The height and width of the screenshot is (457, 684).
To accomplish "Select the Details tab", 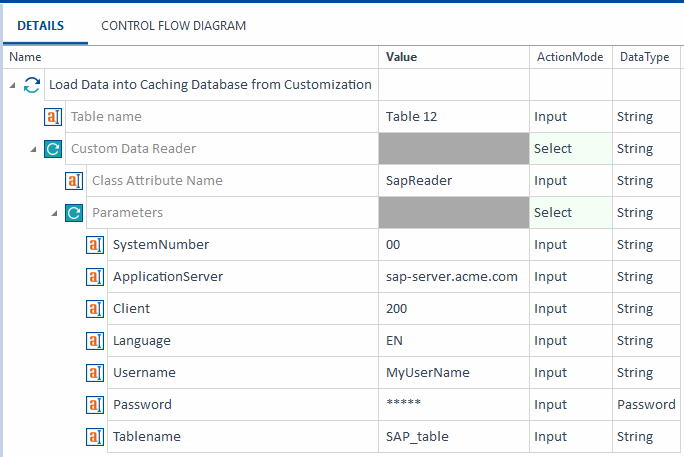I will (40, 25).
